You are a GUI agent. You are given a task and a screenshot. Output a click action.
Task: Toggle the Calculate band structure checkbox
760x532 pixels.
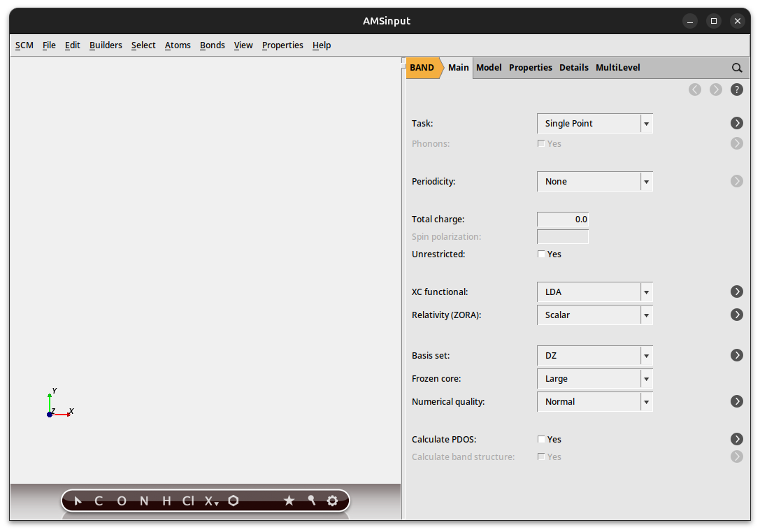(x=540, y=456)
